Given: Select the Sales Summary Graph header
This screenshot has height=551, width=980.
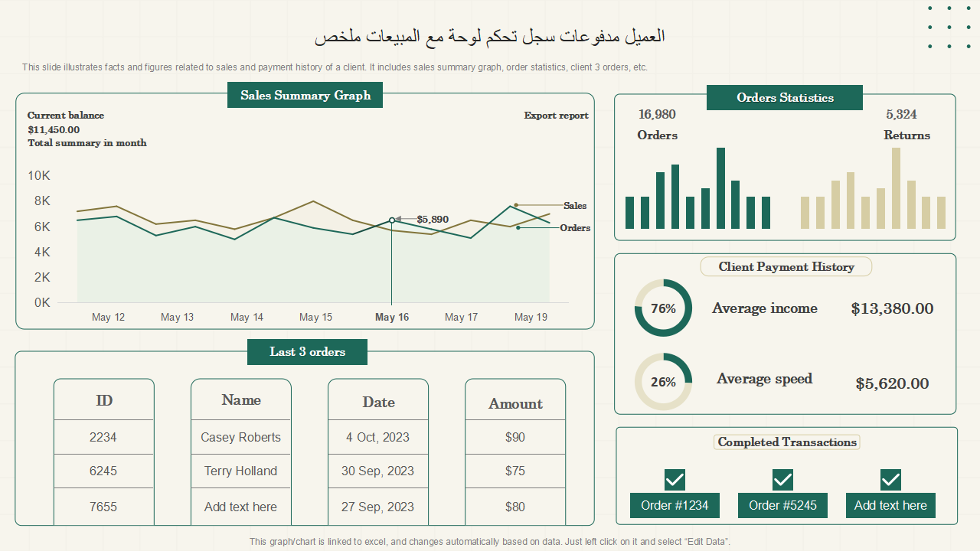Looking at the screenshot, I should click(305, 96).
